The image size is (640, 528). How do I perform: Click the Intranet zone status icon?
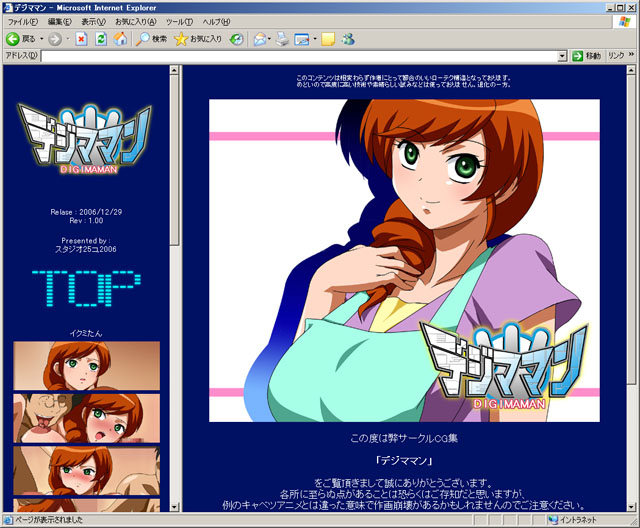[x=553, y=520]
